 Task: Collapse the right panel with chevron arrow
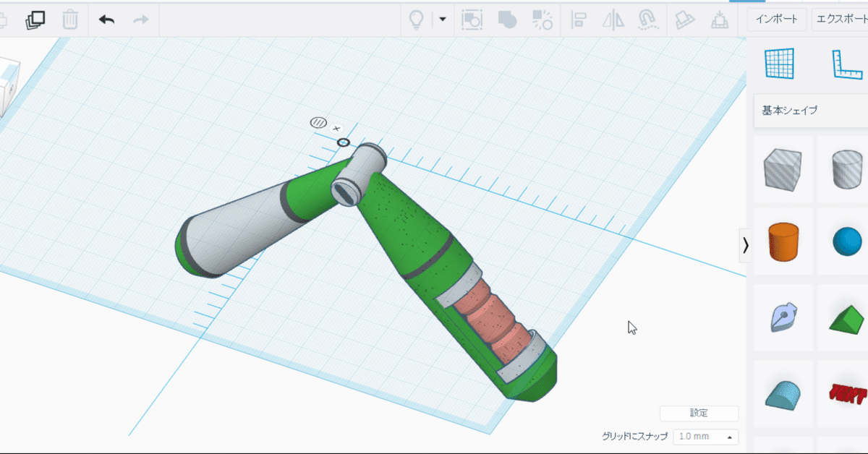coord(746,246)
